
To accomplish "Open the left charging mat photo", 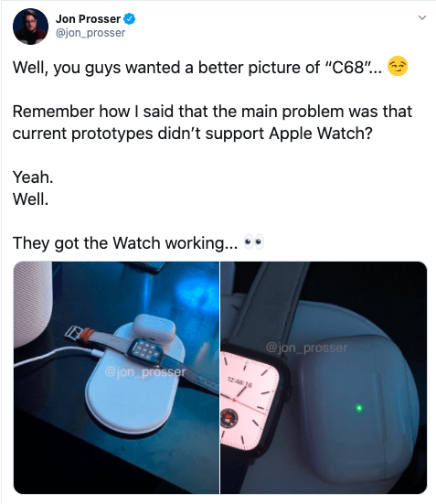I will 116,378.
